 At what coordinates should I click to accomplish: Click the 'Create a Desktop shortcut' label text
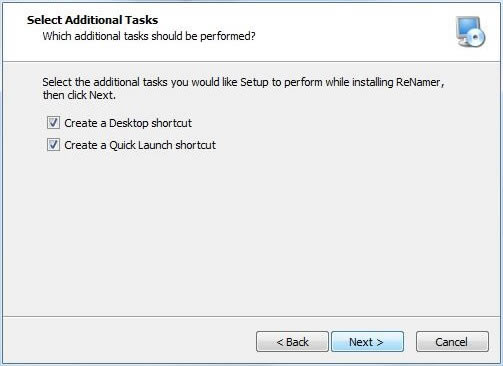tap(128, 123)
